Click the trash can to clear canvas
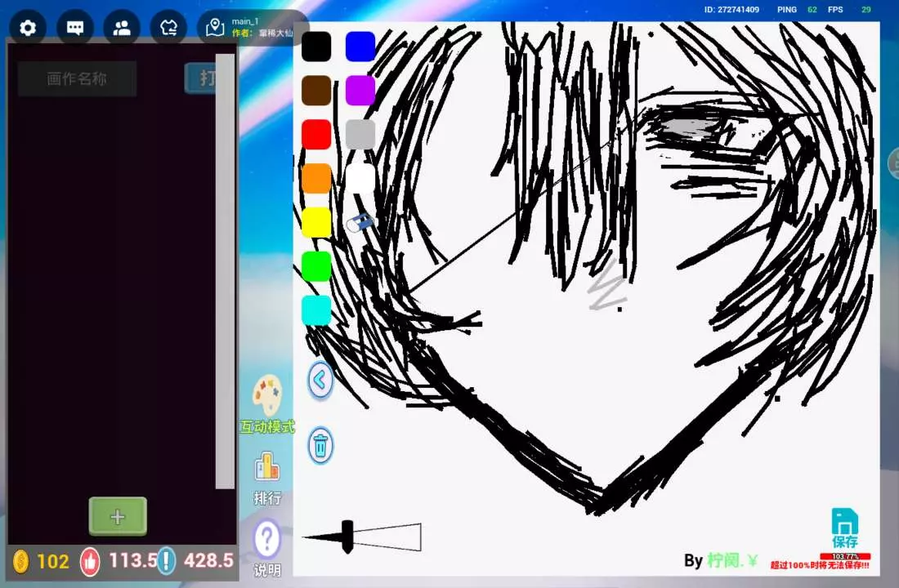 (320, 446)
